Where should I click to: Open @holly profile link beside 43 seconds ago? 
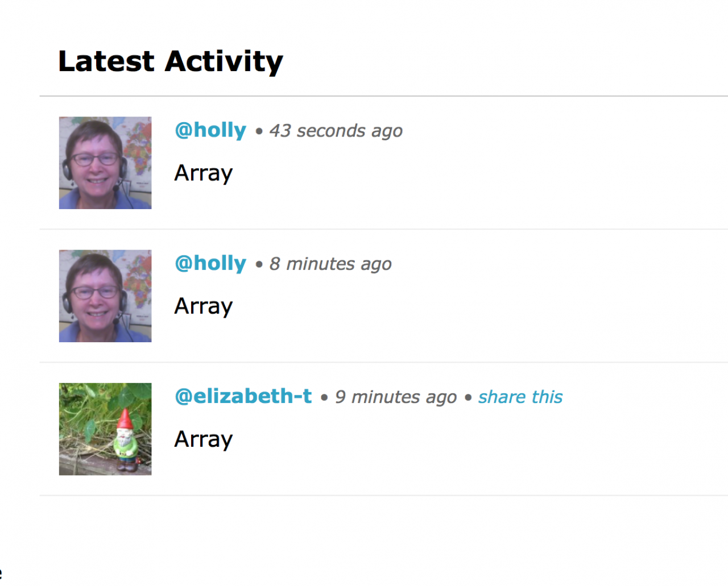tap(210, 131)
